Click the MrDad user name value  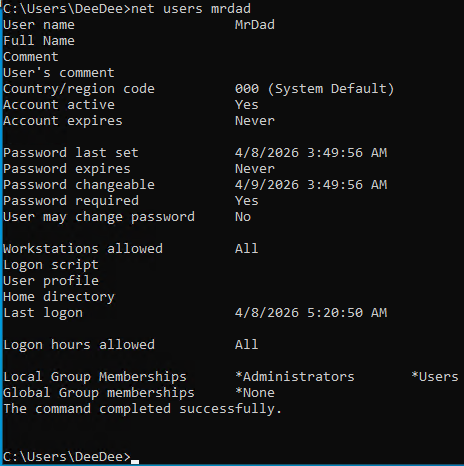tap(255, 25)
